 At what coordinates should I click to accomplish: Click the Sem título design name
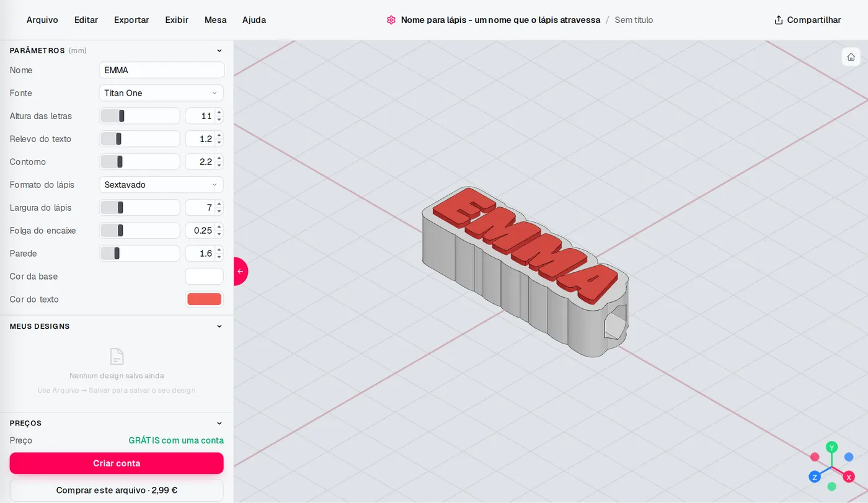634,20
